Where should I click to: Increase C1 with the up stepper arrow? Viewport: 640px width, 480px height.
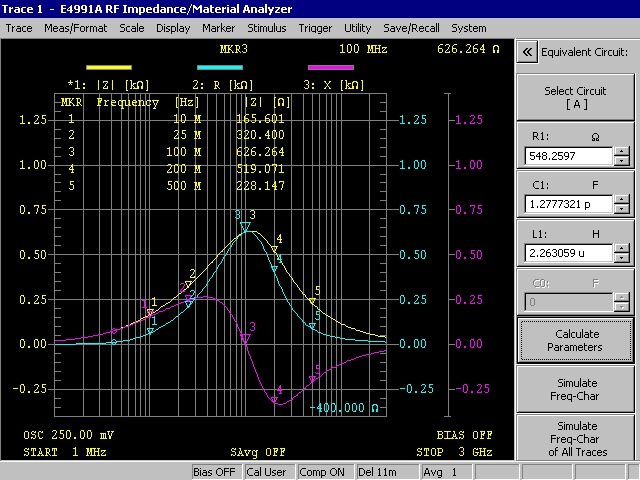point(622,200)
